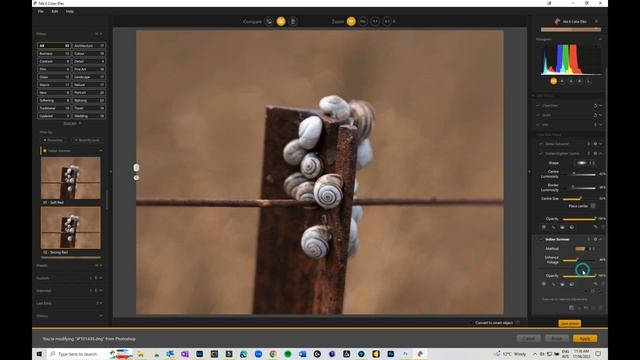Click the second Zoom icon
The width and height of the screenshot is (640, 360).
point(363,21)
